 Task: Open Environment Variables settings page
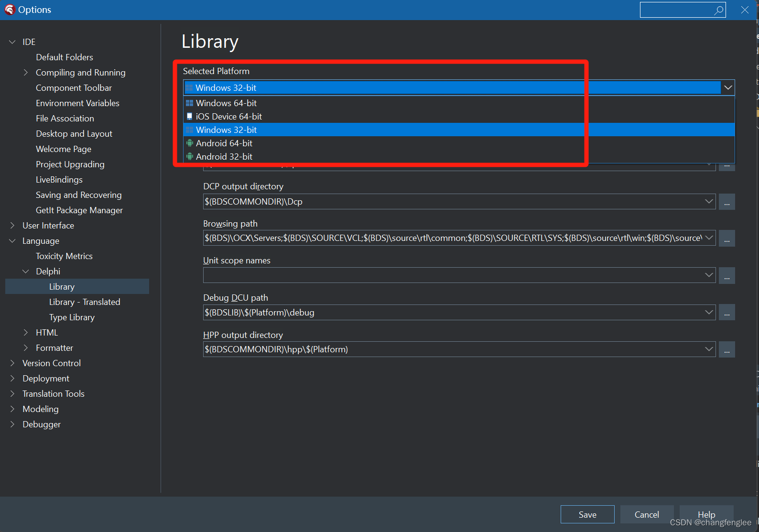coord(77,103)
